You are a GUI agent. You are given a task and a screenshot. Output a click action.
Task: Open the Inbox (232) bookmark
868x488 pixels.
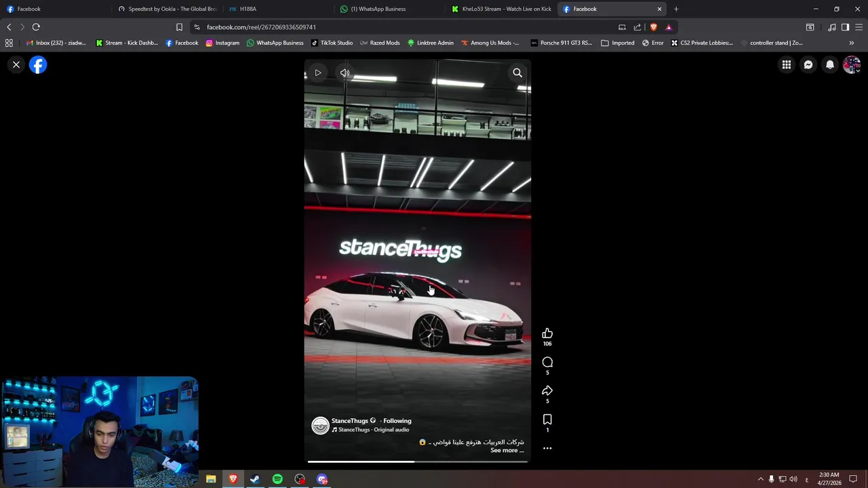[x=56, y=43]
